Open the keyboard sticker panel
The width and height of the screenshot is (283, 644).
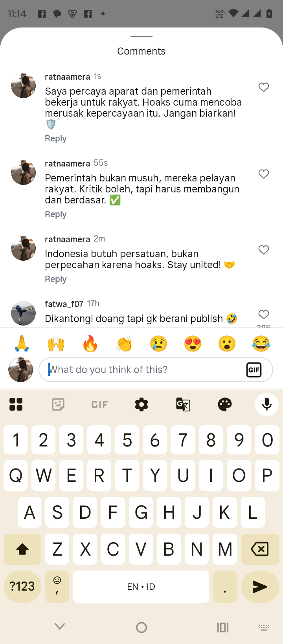point(58,404)
